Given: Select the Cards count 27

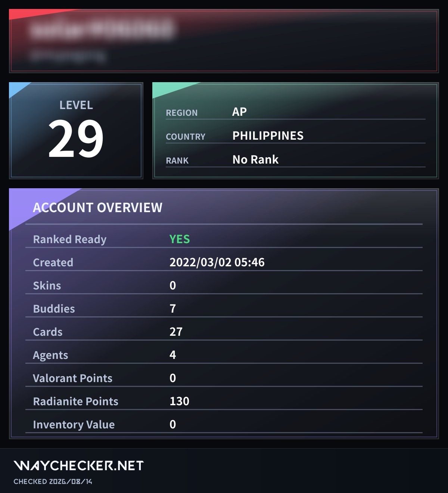Looking at the screenshot, I should (x=176, y=332).
